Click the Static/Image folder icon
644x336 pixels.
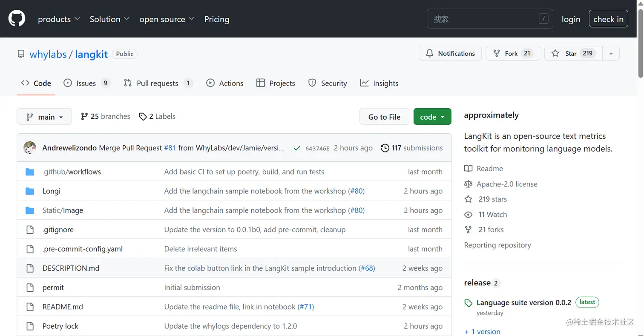point(30,210)
